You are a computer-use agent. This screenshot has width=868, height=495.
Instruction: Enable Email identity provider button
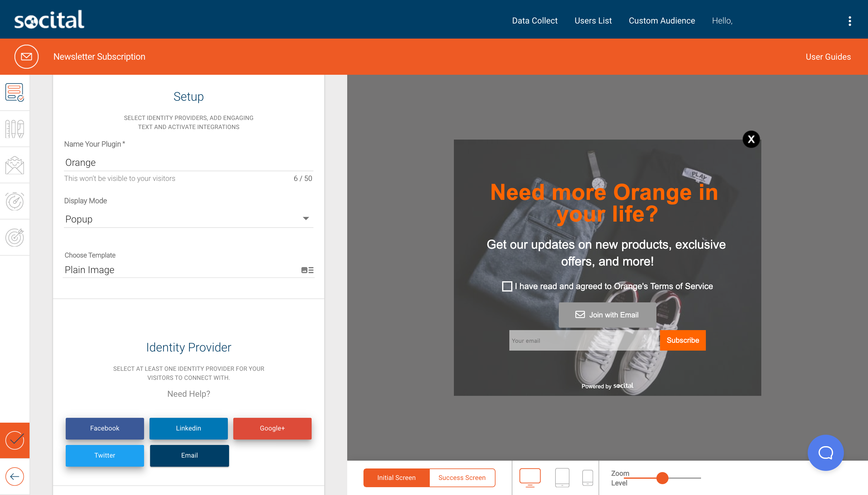pos(188,456)
